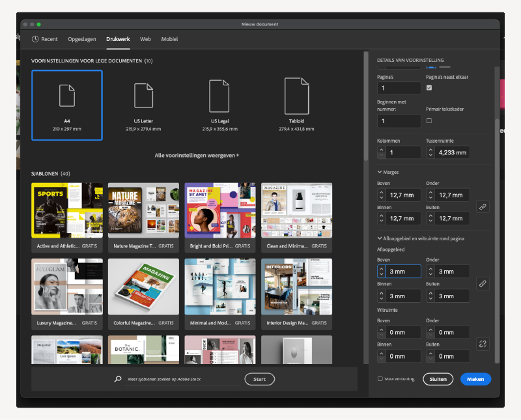
Task: Select the portrait orientation icon
Action: coord(431,67)
